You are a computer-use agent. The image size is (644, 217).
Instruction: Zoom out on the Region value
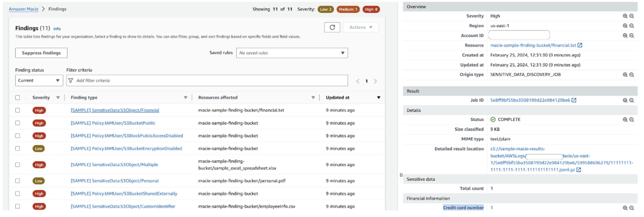(631, 26)
